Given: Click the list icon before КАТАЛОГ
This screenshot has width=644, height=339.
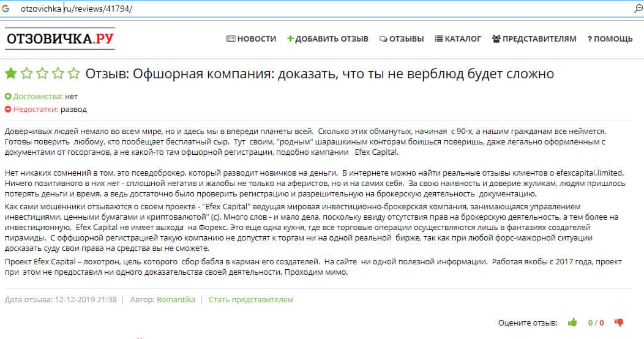Looking at the screenshot, I should pyautogui.click(x=439, y=39).
